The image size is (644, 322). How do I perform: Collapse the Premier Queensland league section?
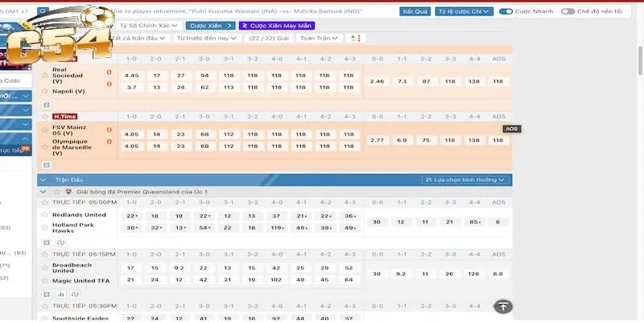pyautogui.click(x=43, y=192)
